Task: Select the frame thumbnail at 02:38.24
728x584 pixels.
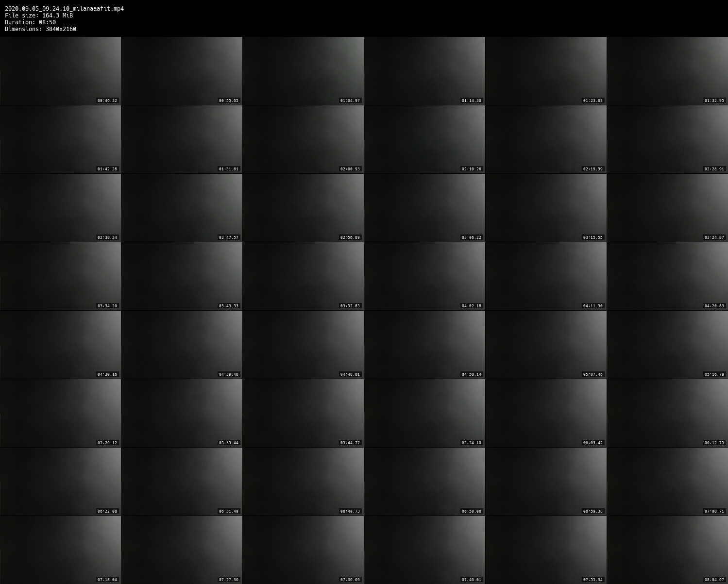Action: click(x=60, y=208)
